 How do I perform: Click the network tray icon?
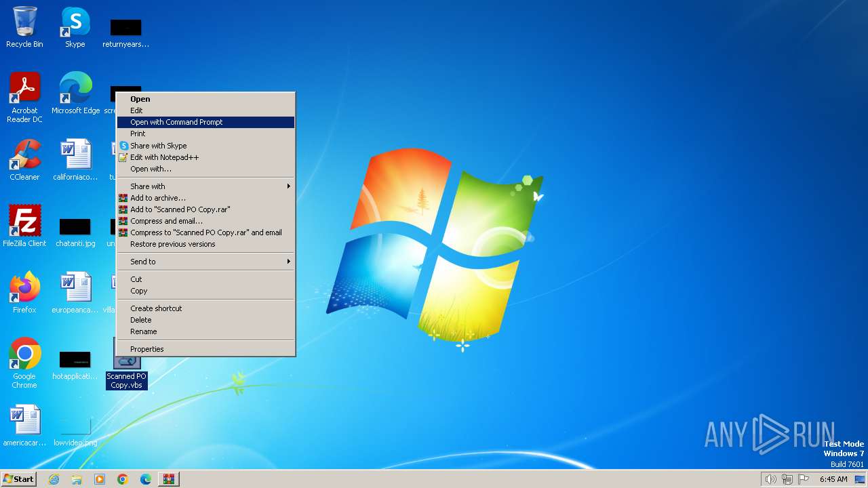pos(787,479)
